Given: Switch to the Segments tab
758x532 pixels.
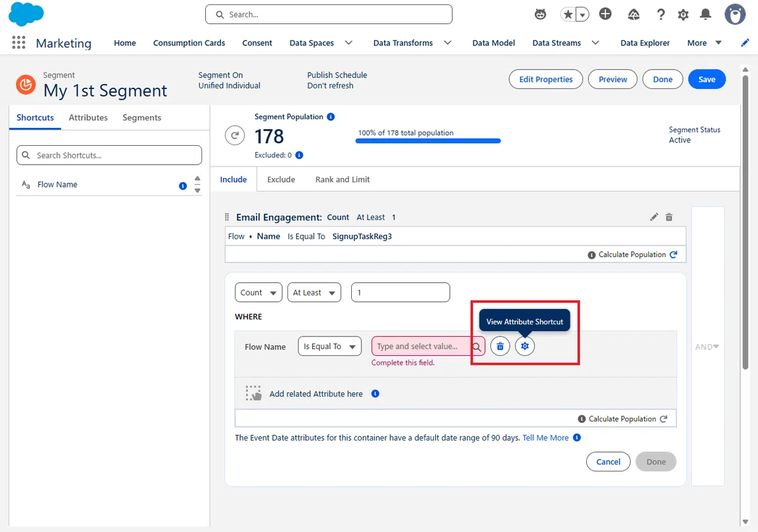Looking at the screenshot, I should coord(142,117).
